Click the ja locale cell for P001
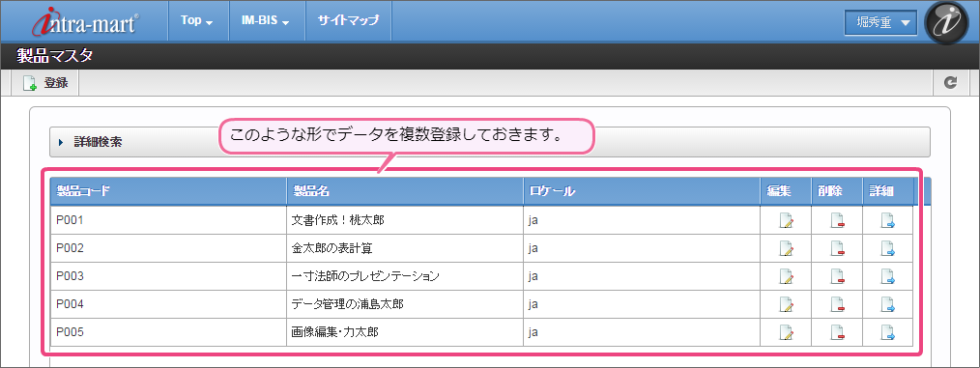The image size is (980, 368). (642, 220)
